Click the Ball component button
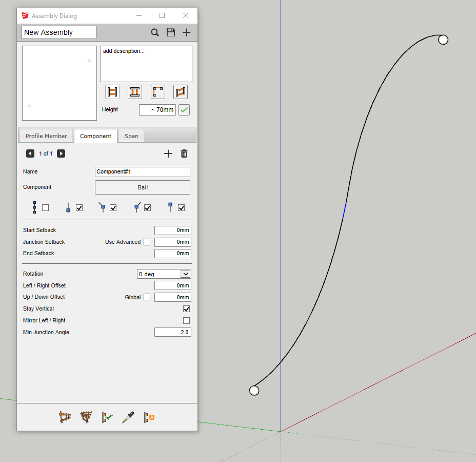Screen dimensions: 476x462 143,187
